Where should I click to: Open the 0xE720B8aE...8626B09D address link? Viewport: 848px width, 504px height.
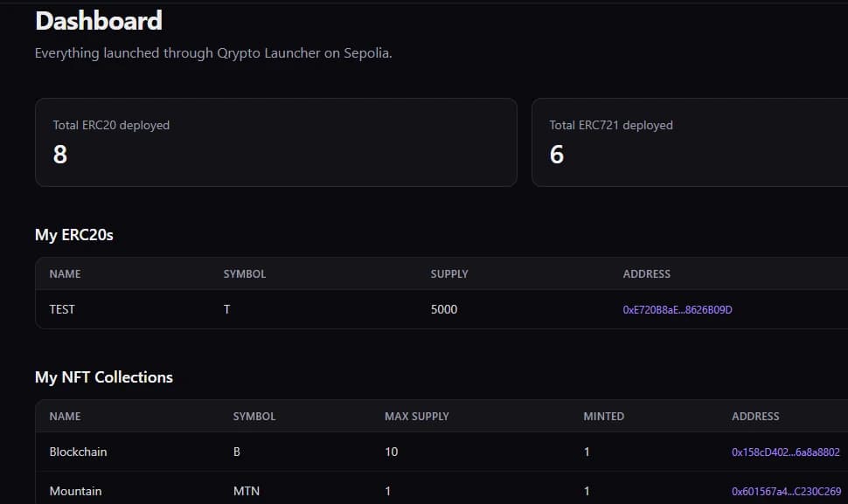click(x=678, y=309)
